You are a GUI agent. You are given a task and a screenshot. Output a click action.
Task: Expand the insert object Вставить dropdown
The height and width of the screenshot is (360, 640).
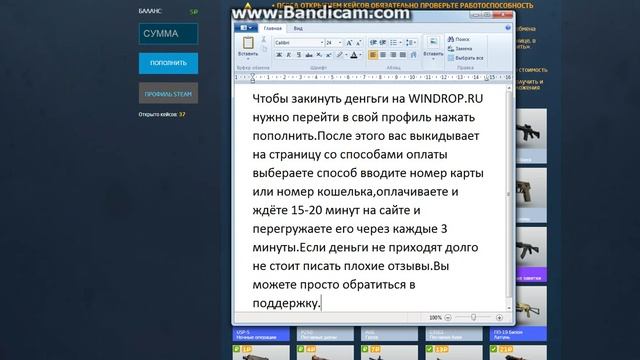433,59
